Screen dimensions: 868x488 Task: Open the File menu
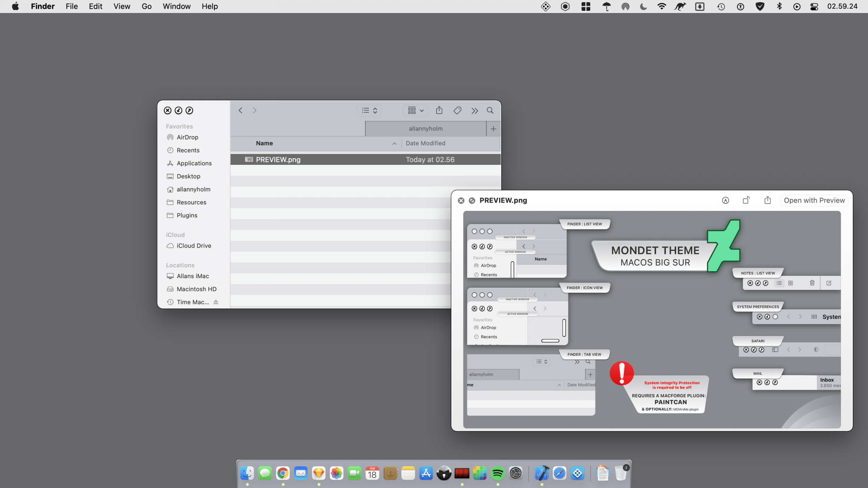72,7
